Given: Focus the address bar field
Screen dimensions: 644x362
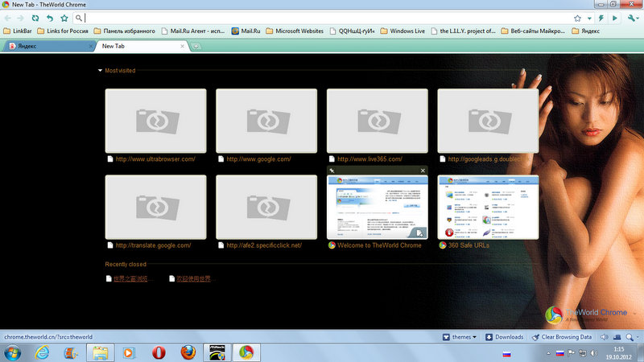Looking at the screenshot, I should (x=324, y=18).
